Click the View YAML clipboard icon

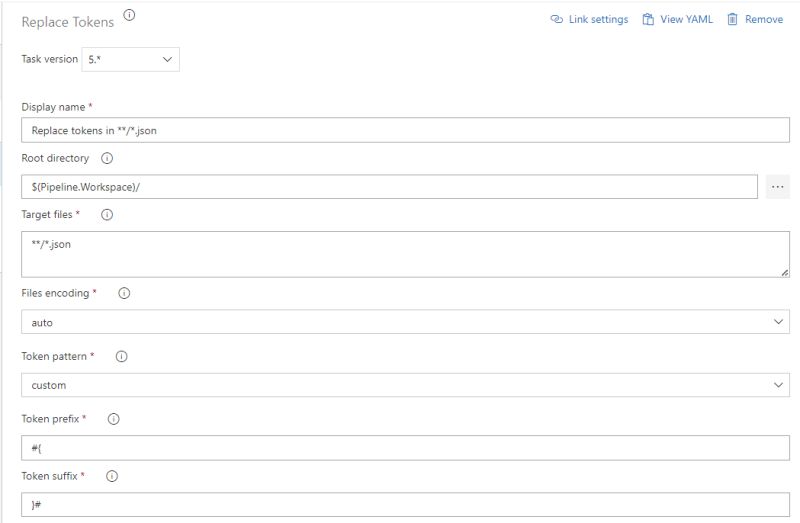[648, 19]
